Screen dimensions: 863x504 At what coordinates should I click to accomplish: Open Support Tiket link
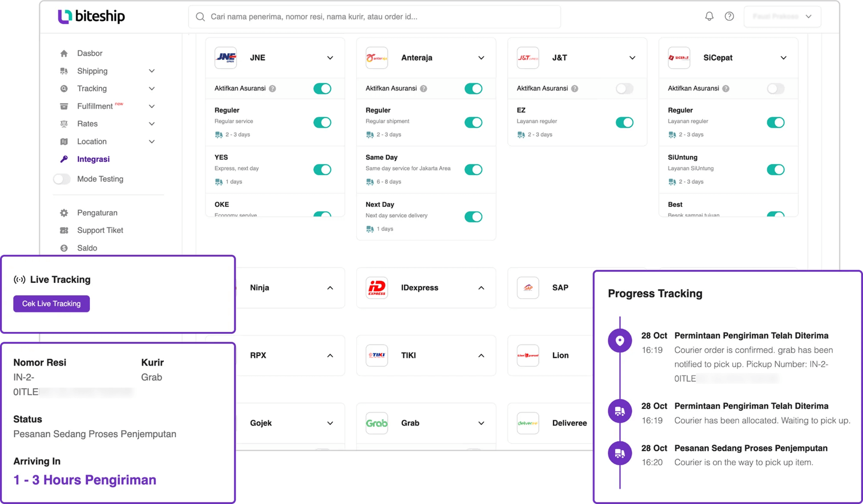pos(100,231)
